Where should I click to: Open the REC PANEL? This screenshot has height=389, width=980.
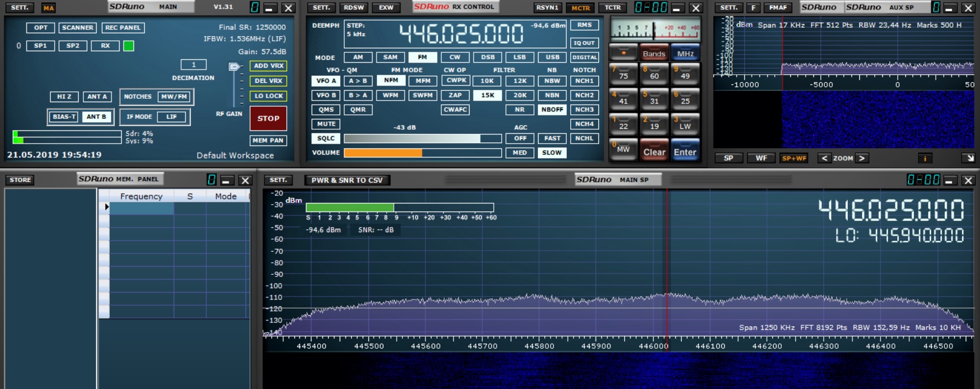[x=122, y=28]
